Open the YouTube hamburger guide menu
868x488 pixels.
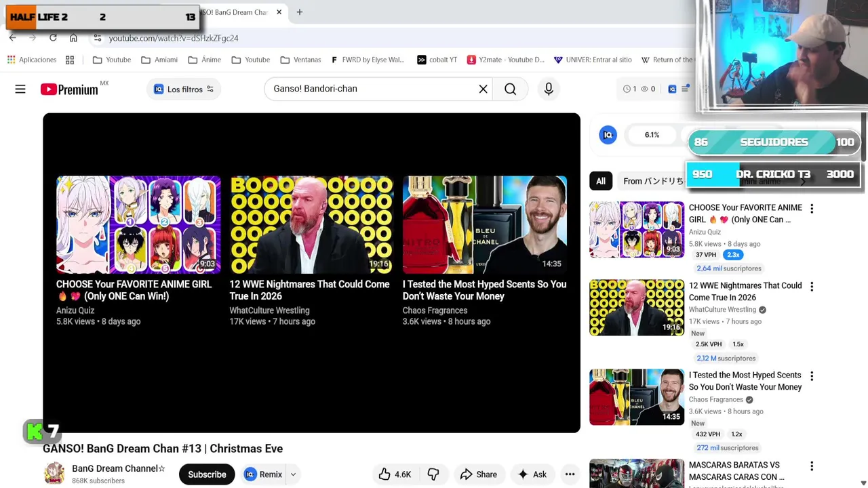click(20, 89)
